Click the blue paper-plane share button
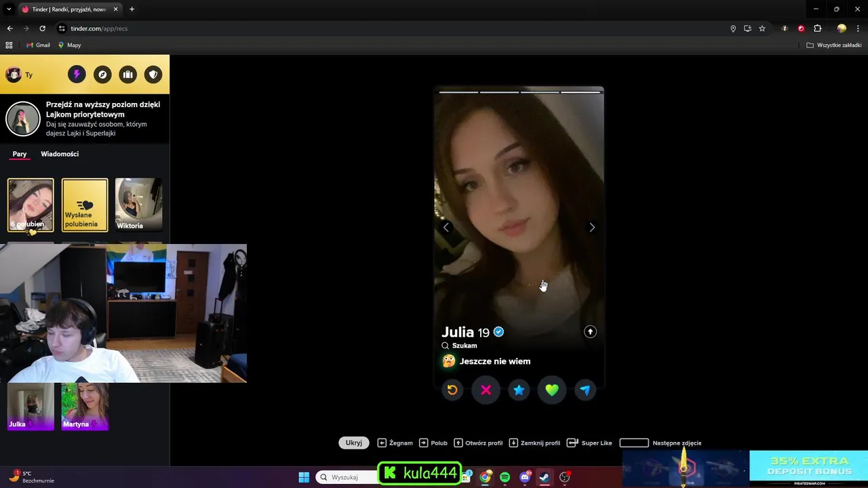 [x=585, y=390]
